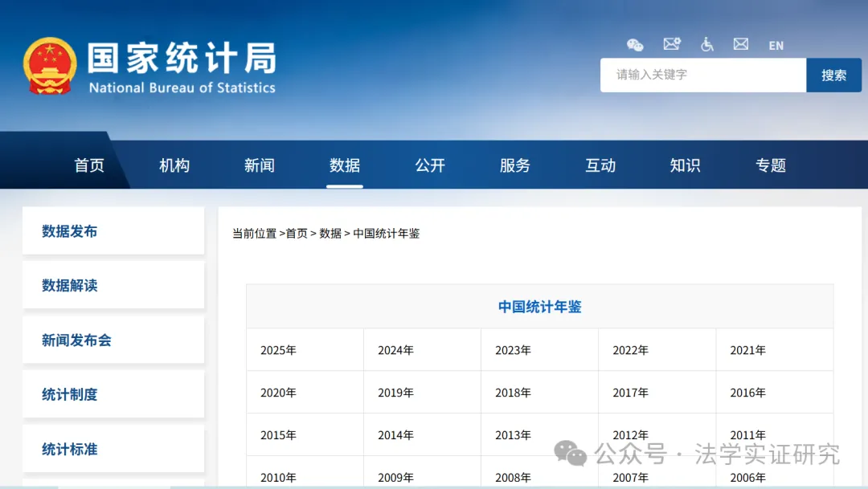868x489 pixels.
Task: Open 数据发布 in the sidebar
Action: coord(113,230)
